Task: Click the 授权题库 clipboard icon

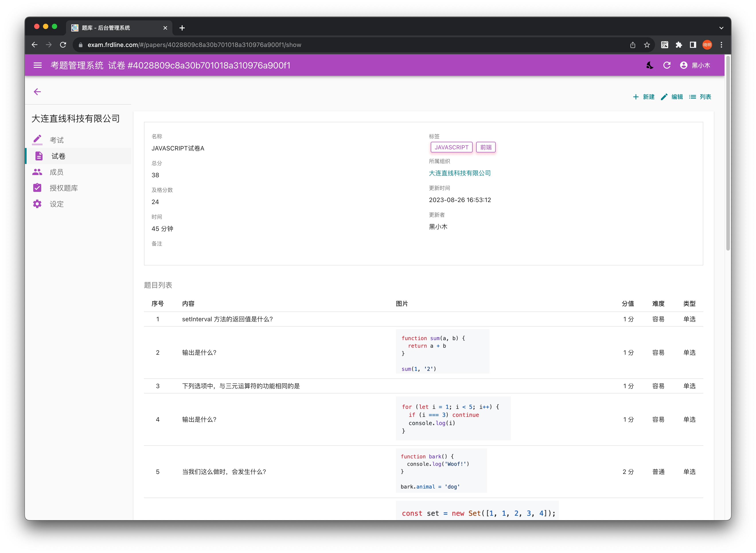Action: pos(37,188)
